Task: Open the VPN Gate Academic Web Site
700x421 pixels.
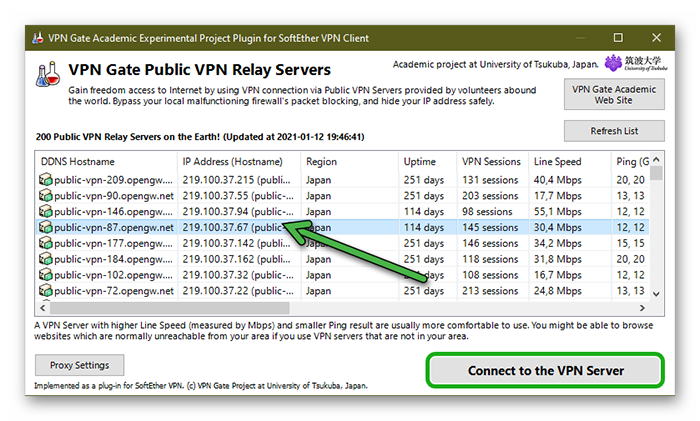Action: [x=614, y=94]
